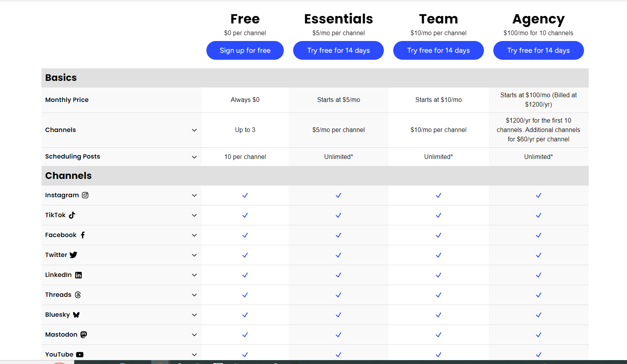Click the Instagram checkmark under the Free plan
Viewport: 627px width, 364px height.
245,195
